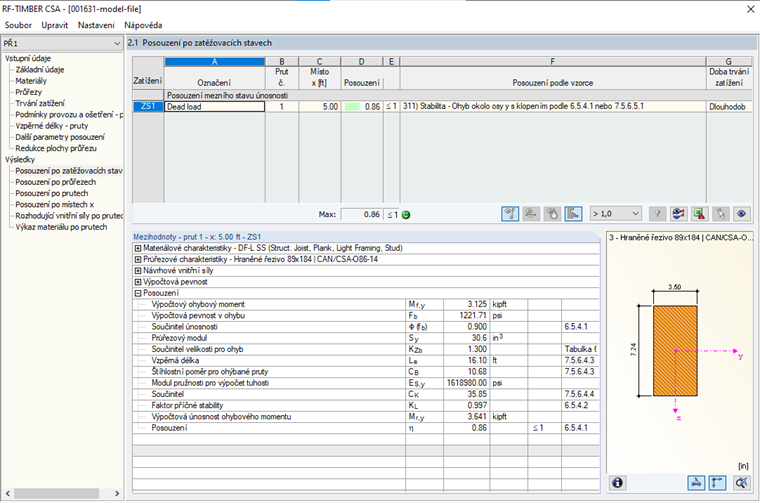
Task: Toggle principal axes display icon
Action: pos(717,483)
